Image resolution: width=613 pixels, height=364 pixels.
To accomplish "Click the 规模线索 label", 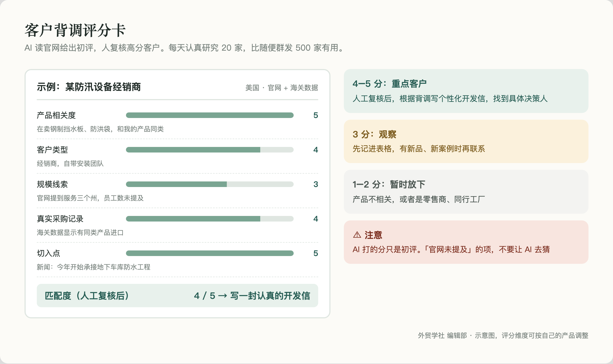I will 52,184.
